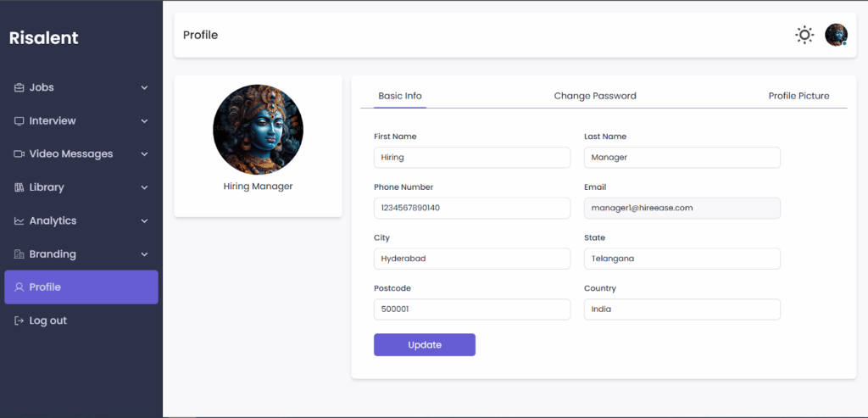Click the Library books icon
The image size is (868, 418).
point(19,187)
